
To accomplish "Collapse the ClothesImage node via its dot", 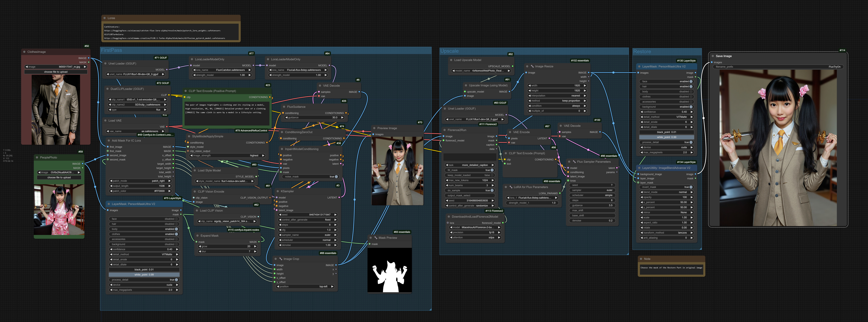I will [24, 52].
